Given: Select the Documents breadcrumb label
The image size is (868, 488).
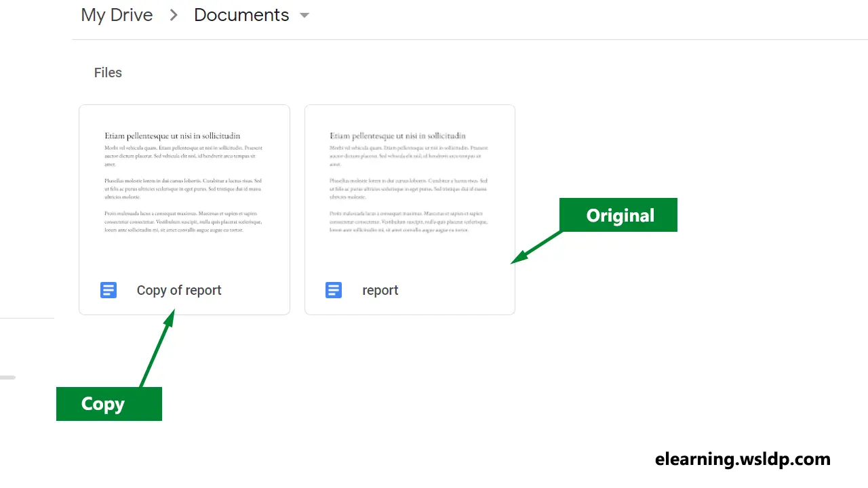Looking at the screenshot, I should tap(241, 15).
